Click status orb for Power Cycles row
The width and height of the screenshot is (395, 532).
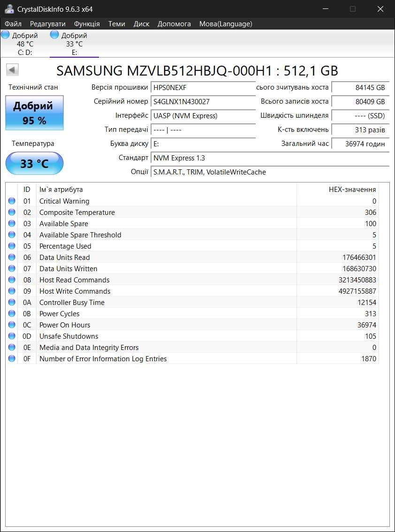[12, 313]
